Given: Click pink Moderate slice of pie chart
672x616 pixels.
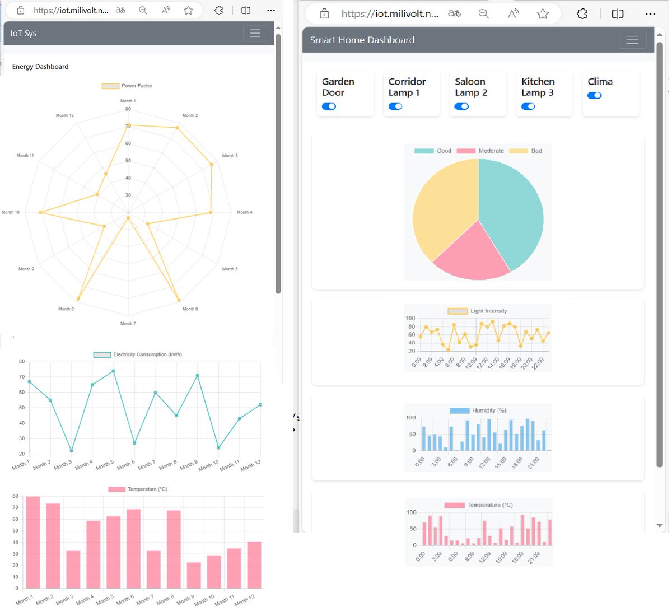Looking at the screenshot, I should (473, 255).
